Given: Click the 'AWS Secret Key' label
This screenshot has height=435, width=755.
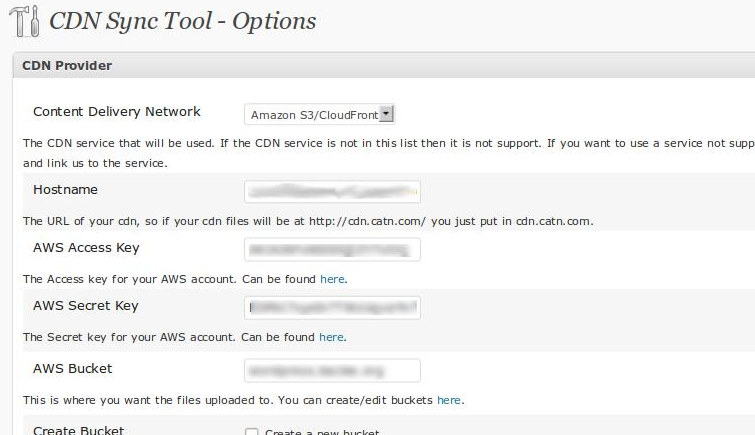Looking at the screenshot, I should pyautogui.click(x=86, y=306).
